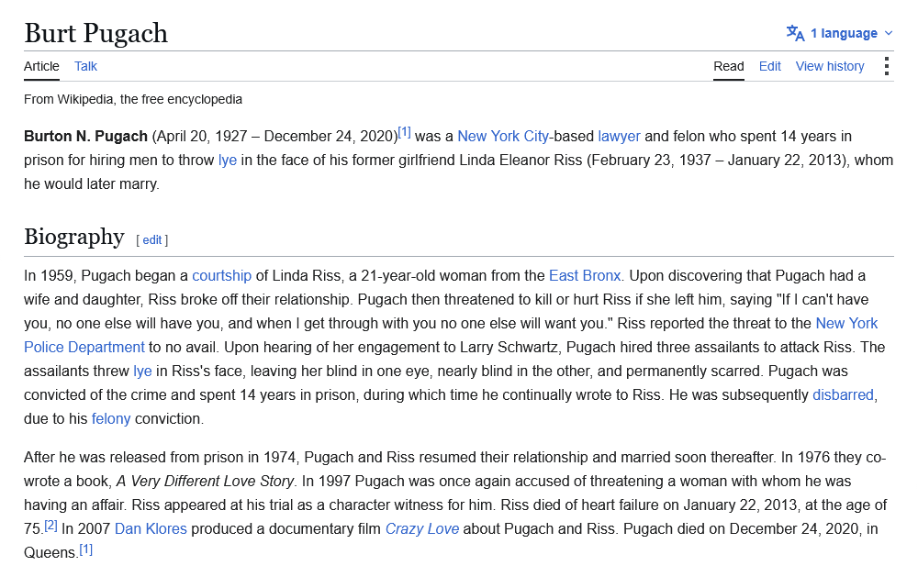The image size is (918, 588).
Task: Click the language translation icon
Action: click(795, 33)
